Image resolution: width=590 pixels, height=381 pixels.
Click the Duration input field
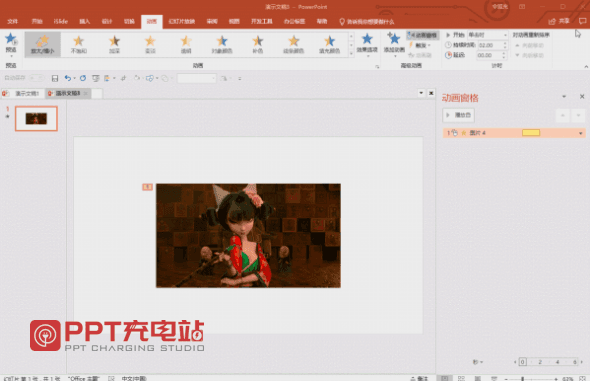(x=492, y=45)
